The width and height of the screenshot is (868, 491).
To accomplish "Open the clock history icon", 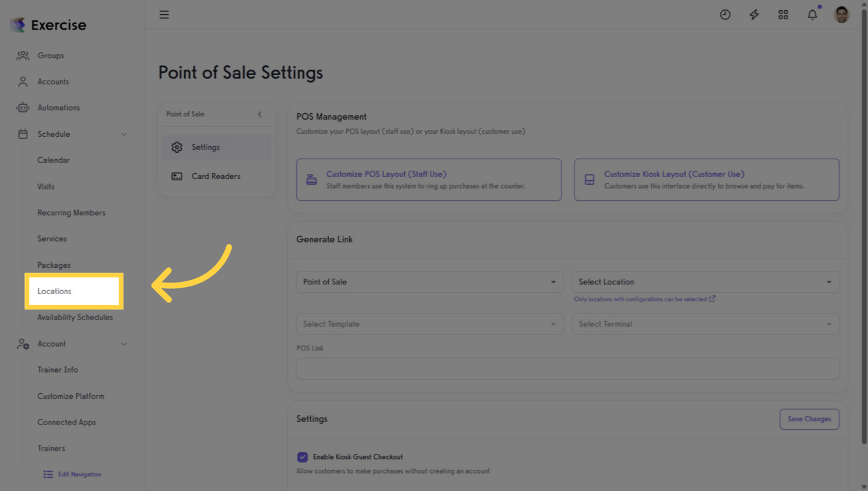I will 725,15.
